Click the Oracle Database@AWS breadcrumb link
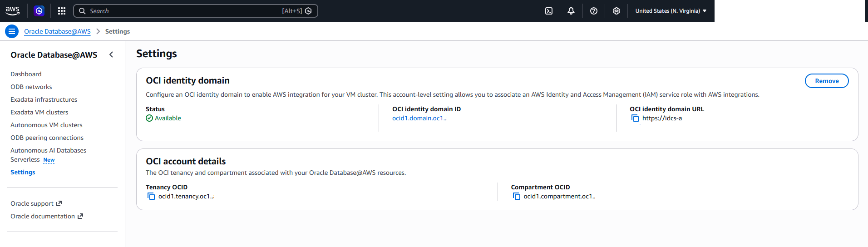This screenshot has height=247, width=868. (57, 31)
